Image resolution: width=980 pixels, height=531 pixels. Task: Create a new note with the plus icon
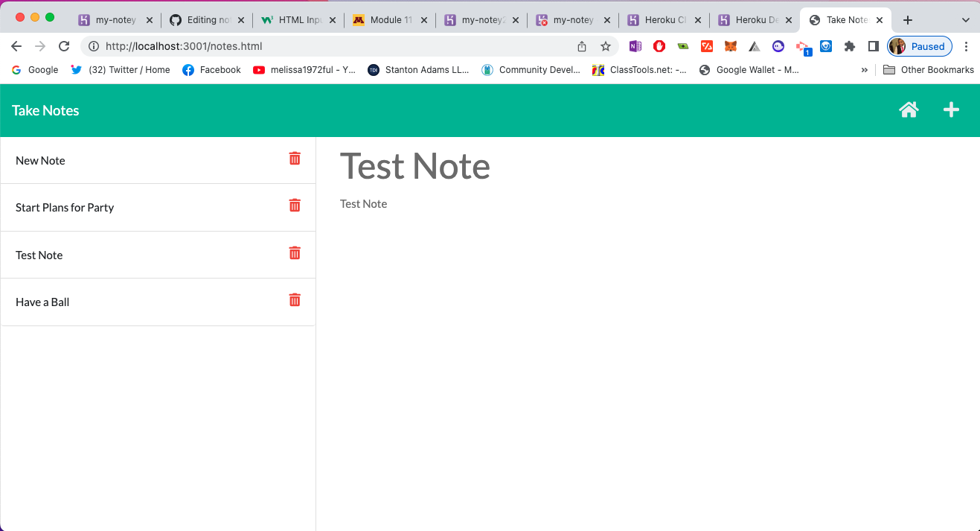click(951, 109)
